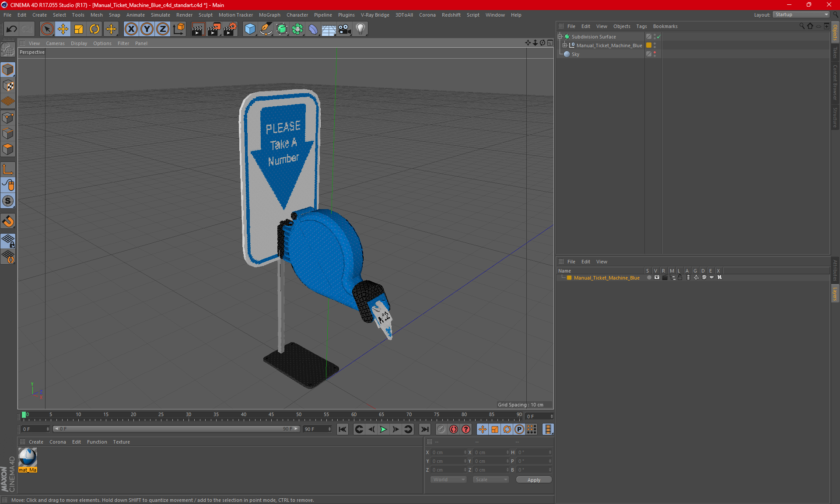Open the viewport Cameras menu
The image size is (840, 504).
click(55, 43)
